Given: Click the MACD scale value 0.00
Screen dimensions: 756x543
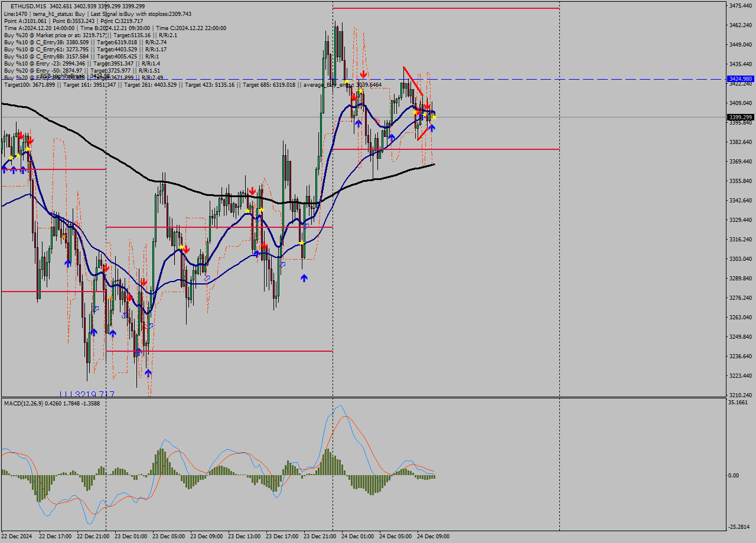Looking at the screenshot, I should pyautogui.click(x=734, y=475).
